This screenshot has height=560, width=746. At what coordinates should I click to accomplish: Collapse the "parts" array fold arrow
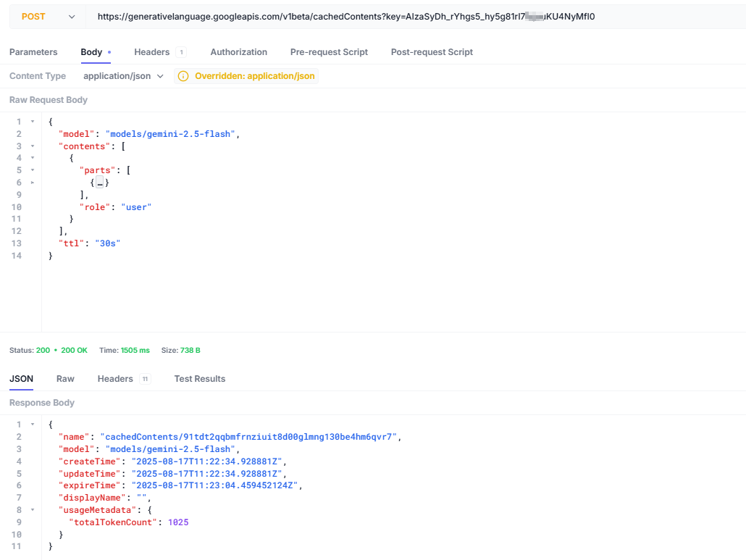click(x=33, y=170)
